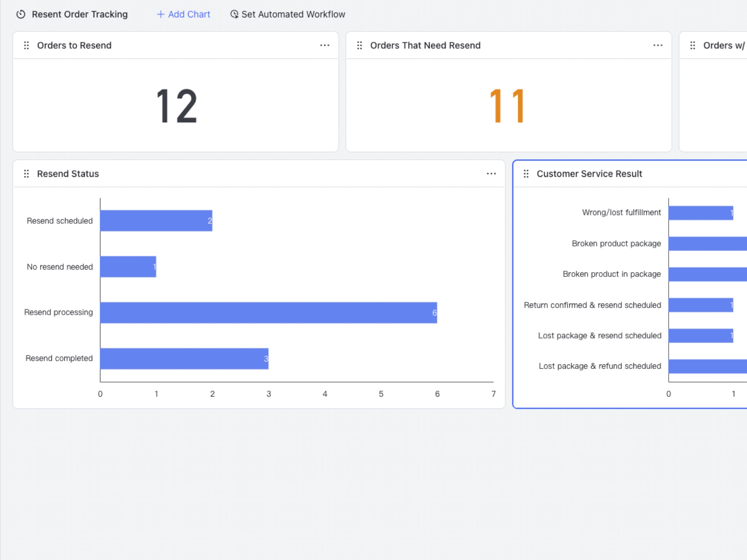The width and height of the screenshot is (747, 560).
Task: Click the Resent Order Tracking clock icon
Action: tap(21, 14)
